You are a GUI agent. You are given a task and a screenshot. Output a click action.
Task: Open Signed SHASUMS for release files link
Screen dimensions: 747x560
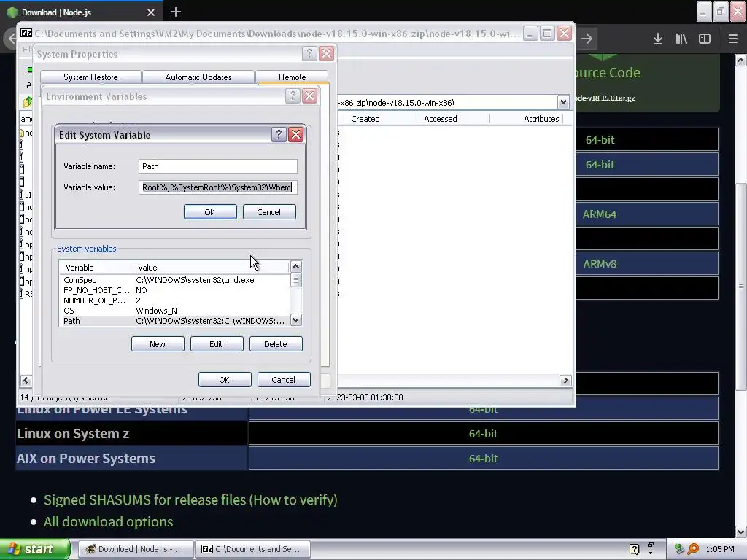point(190,499)
